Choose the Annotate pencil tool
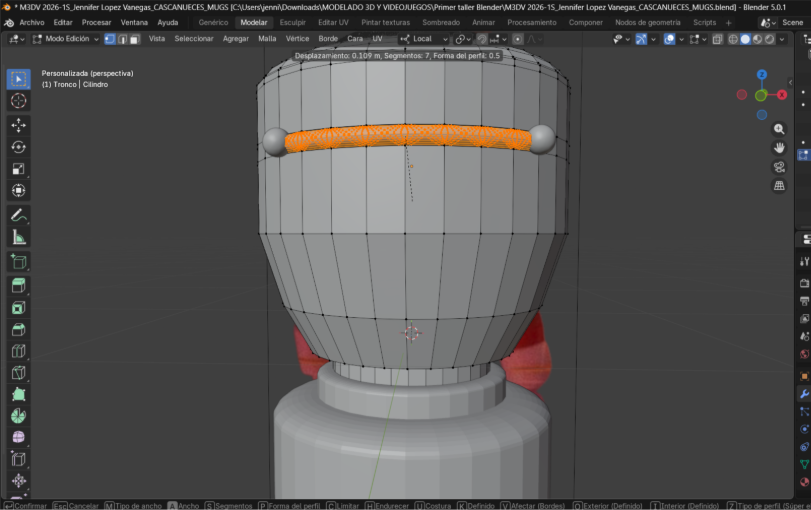 [18, 215]
